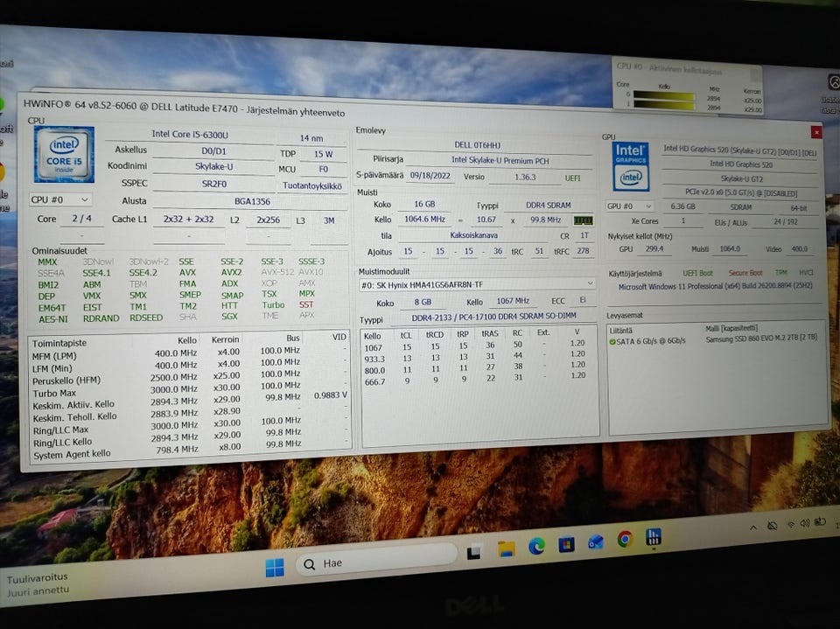Click the UEFI label in motherboard section

[572, 178]
